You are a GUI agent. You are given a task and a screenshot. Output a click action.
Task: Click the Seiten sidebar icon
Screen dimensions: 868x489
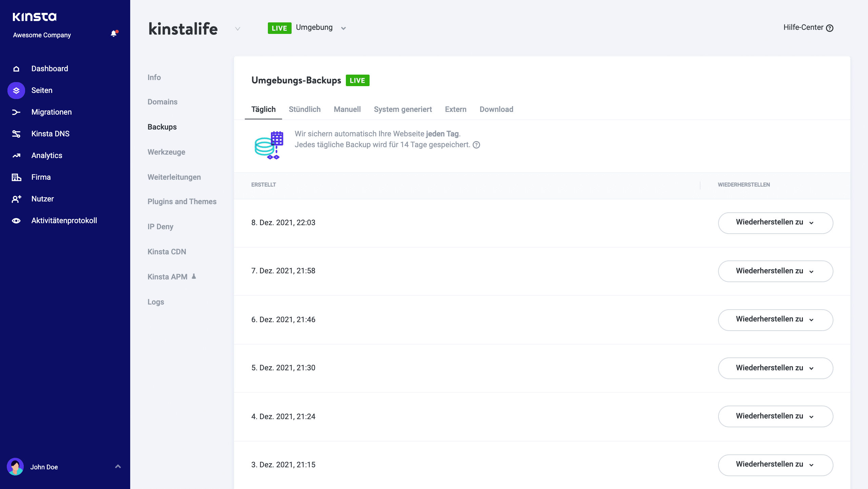[x=16, y=90]
